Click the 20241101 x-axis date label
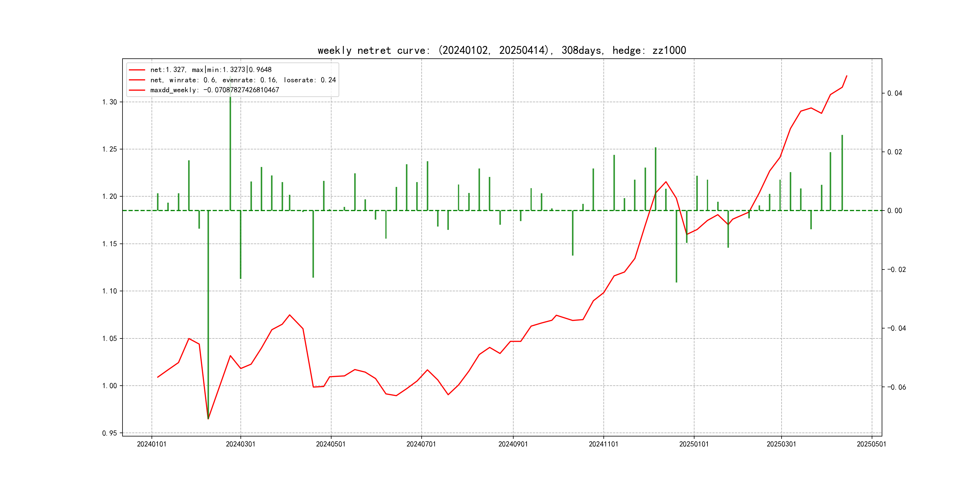 click(x=603, y=444)
